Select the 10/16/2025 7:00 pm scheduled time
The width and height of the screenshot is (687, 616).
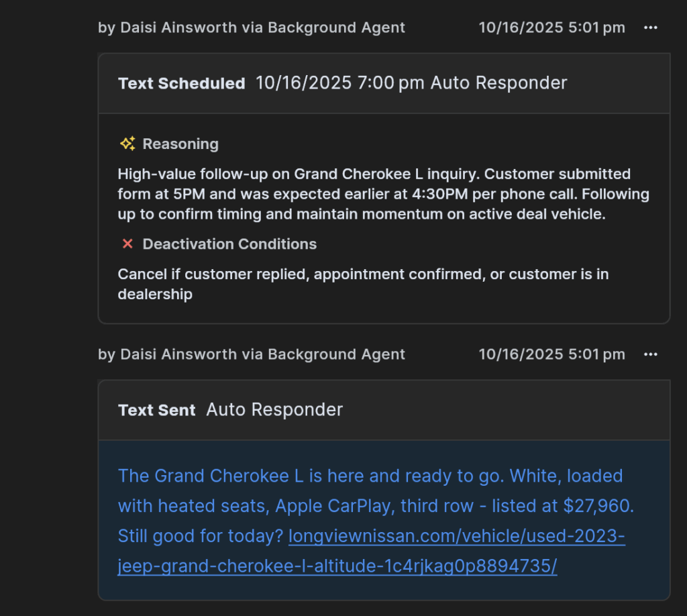339,83
